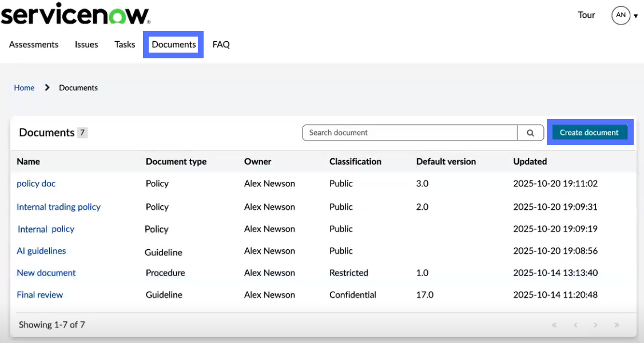Open the AI guidelines document
This screenshot has width=644, height=343.
tap(41, 251)
